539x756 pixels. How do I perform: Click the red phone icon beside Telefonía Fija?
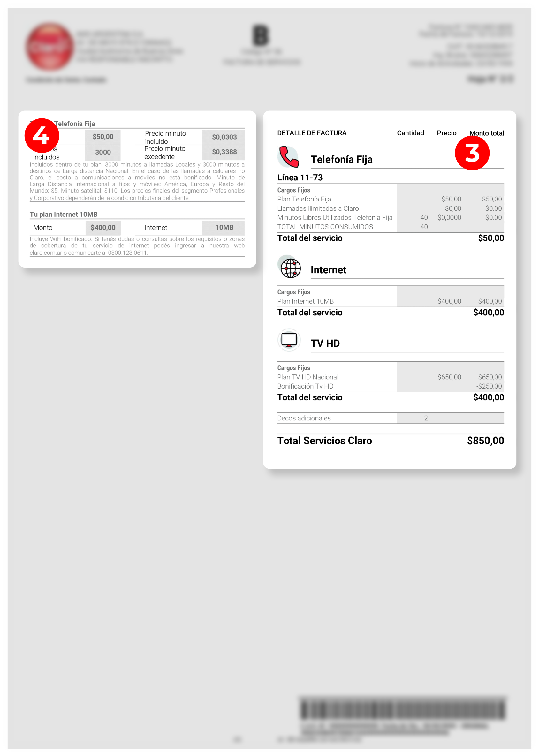[288, 157]
